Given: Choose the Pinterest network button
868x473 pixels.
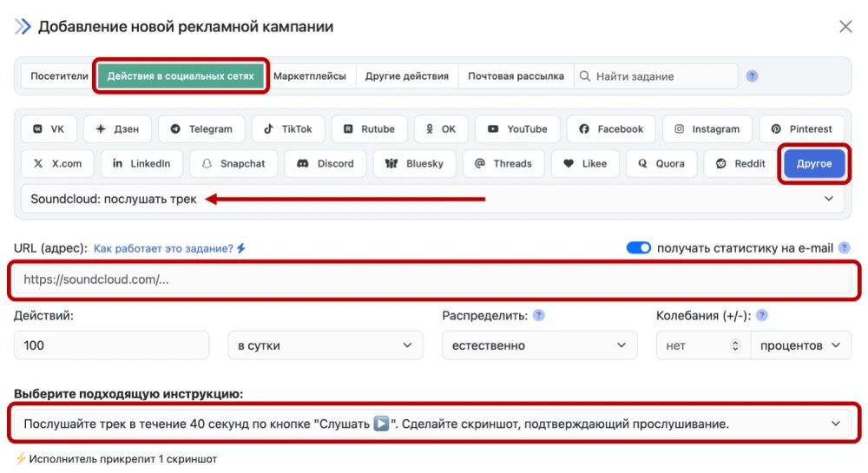Looking at the screenshot, I should pos(801,129).
